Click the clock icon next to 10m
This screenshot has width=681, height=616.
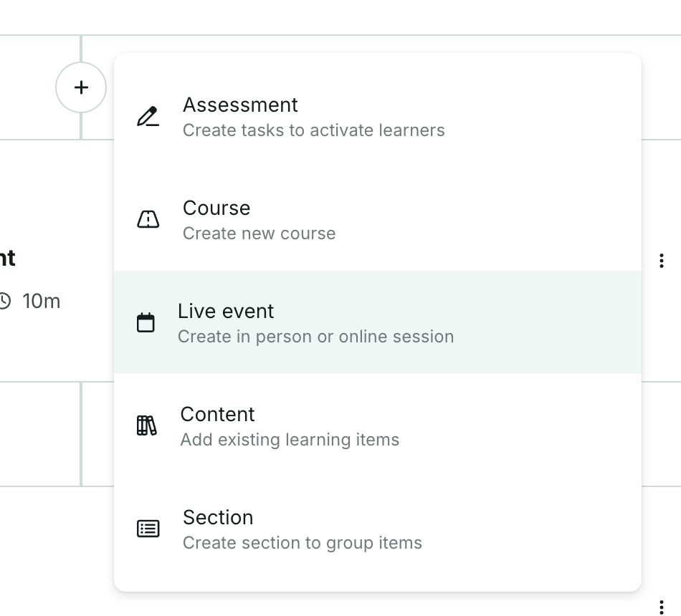click(5, 301)
